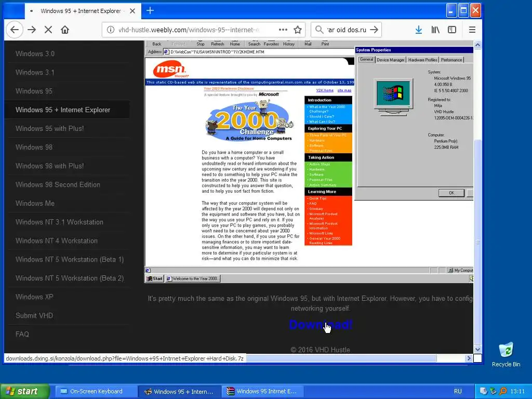Open site information icon in address bar
532x399 pixels.
(111, 30)
